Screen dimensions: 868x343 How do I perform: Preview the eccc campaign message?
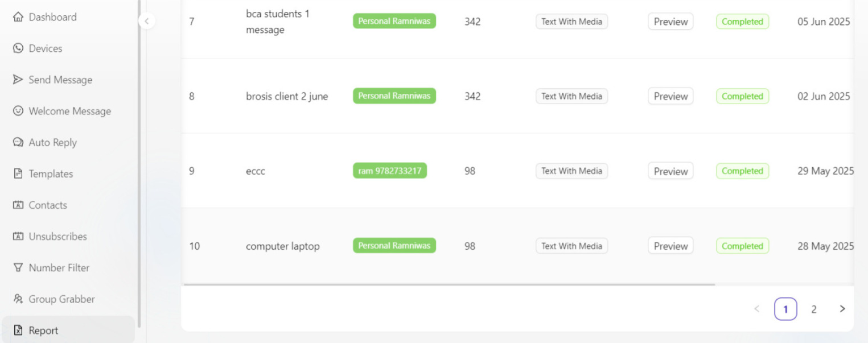point(670,171)
